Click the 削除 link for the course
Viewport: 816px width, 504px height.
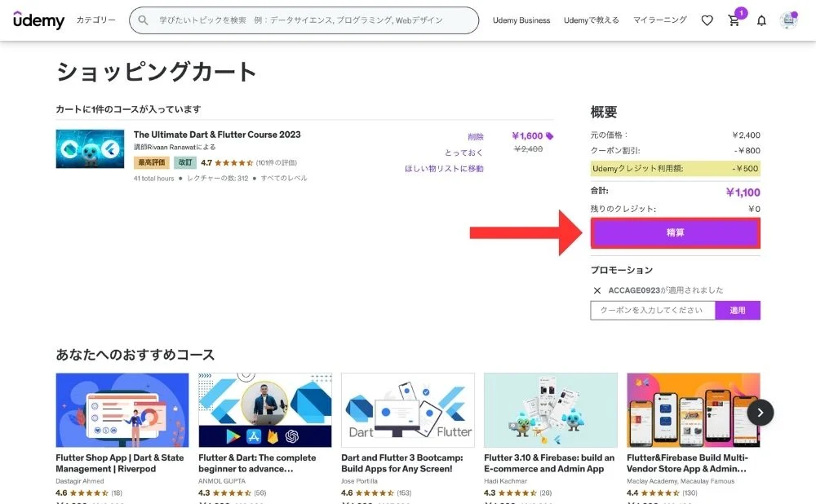pyautogui.click(x=475, y=137)
